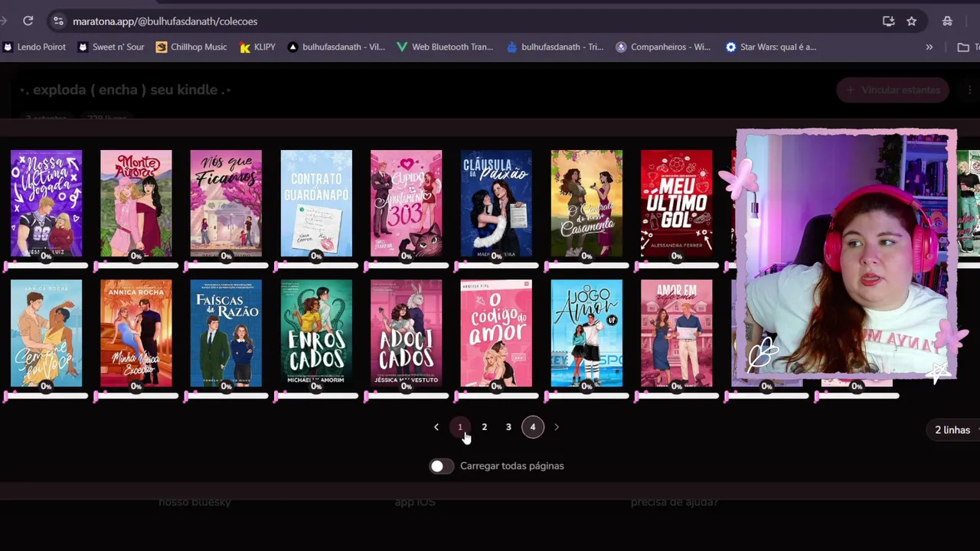Open the 2 linhas rows dropdown
Screen dimensions: 980x551
(954, 430)
